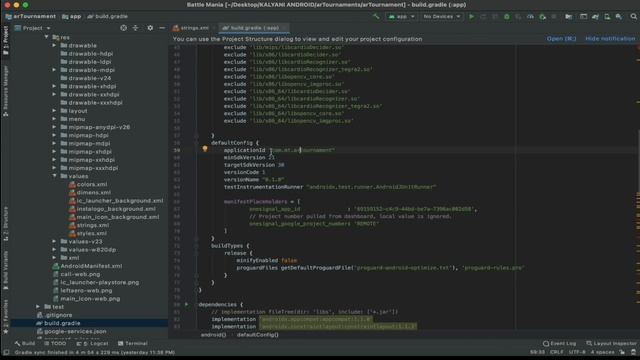Hide the Project panel with minus icon
The width and height of the screenshot is (640, 360).
(162, 28)
